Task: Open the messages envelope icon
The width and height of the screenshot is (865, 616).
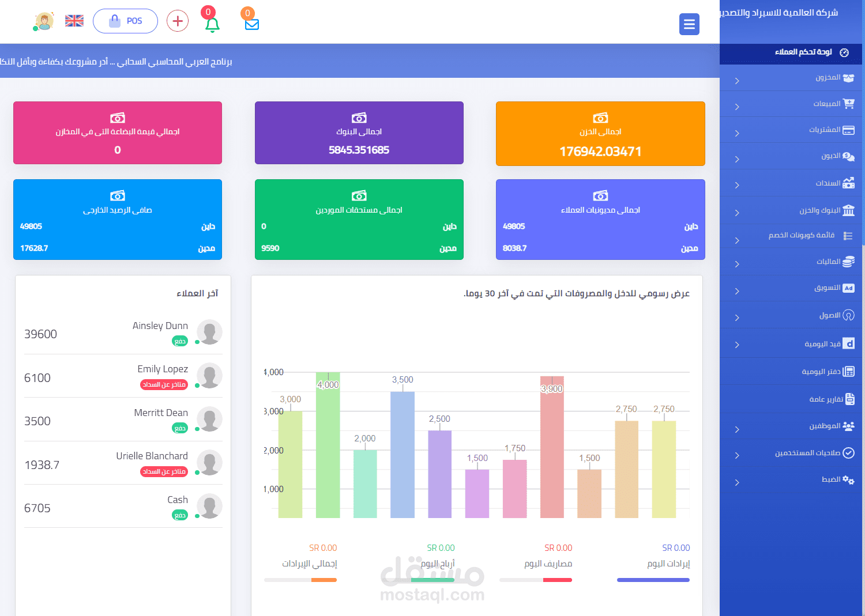Action: (251, 24)
